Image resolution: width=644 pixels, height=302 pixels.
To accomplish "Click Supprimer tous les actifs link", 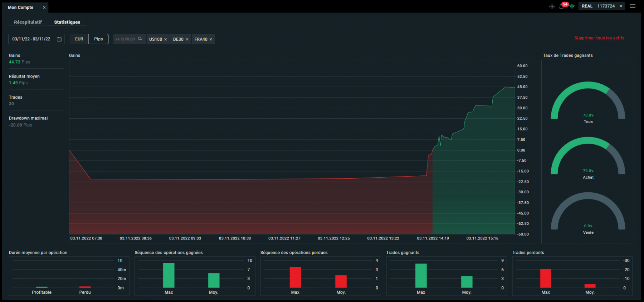I will (x=599, y=38).
